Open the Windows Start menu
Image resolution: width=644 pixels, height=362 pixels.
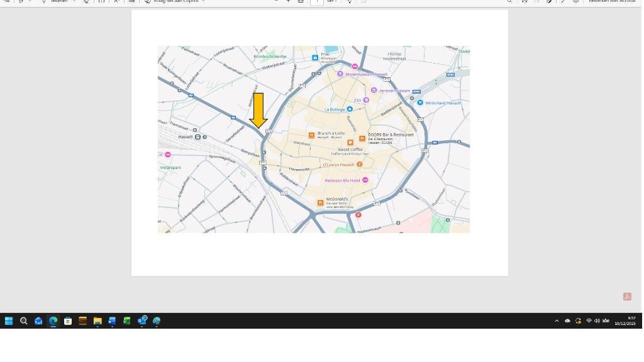8,321
